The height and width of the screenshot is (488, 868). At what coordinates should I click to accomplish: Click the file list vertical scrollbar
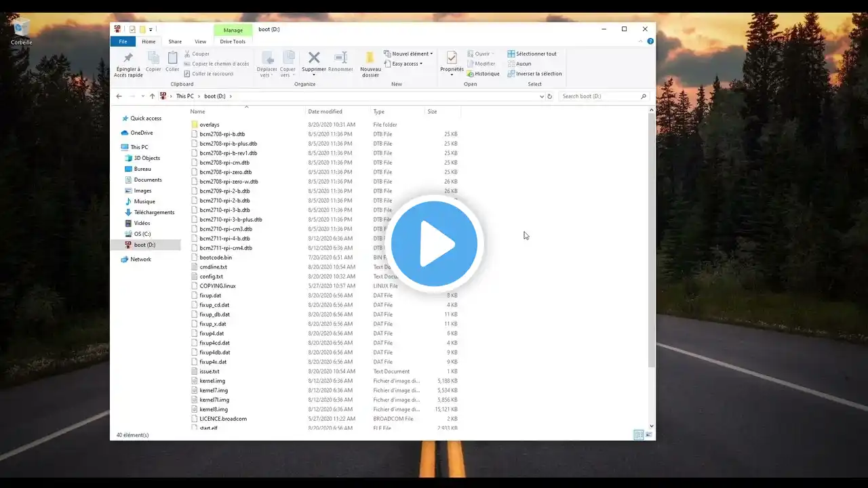point(652,241)
